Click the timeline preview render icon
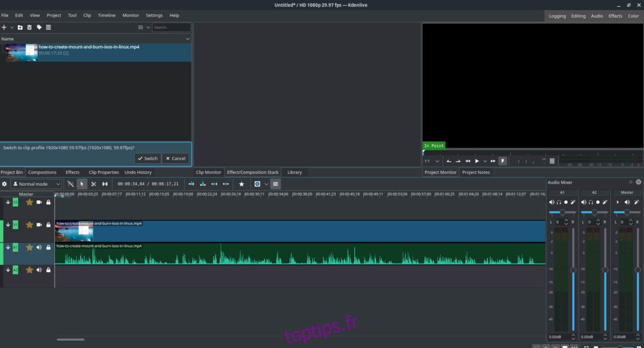Viewport: 644px width, 348px height. pos(257,184)
